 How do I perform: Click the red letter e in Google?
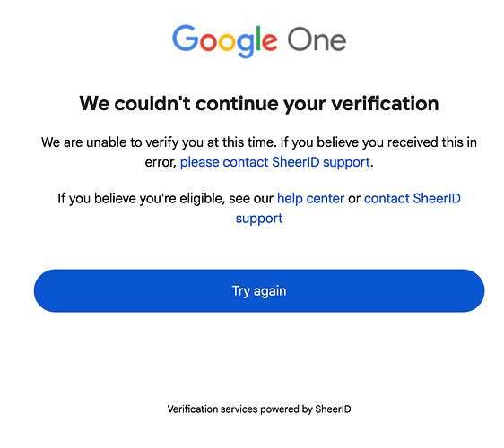coord(269,42)
